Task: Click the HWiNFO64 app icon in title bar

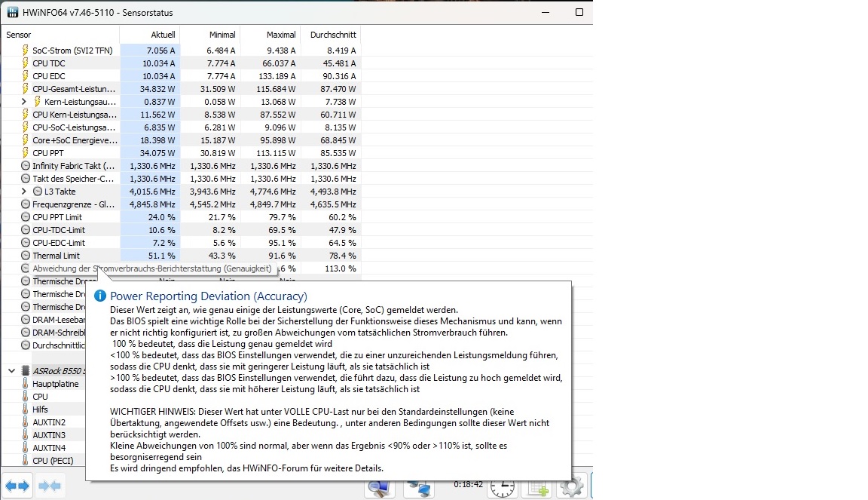Action: (13, 12)
